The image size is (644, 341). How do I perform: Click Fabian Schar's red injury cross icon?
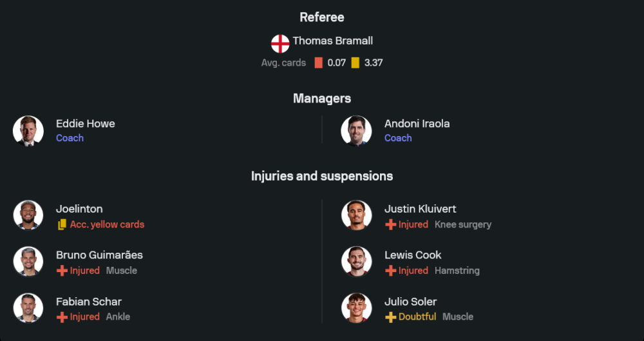62,317
